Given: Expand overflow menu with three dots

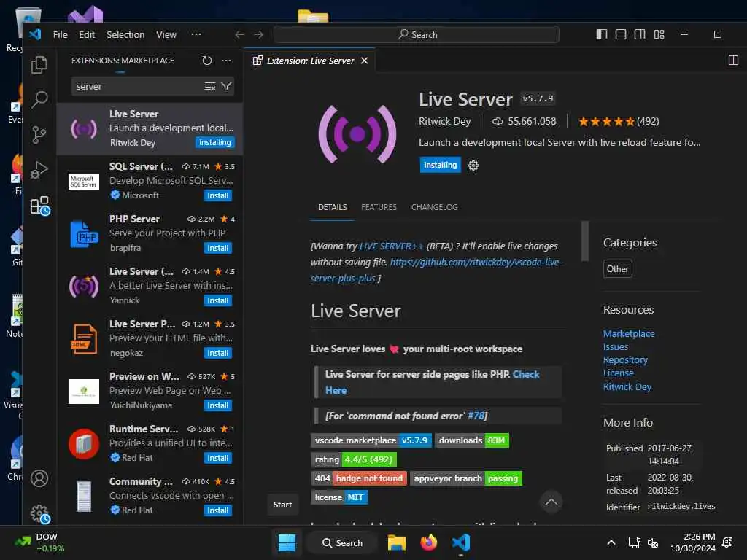Looking at the screenshot, I should (196, 34).
